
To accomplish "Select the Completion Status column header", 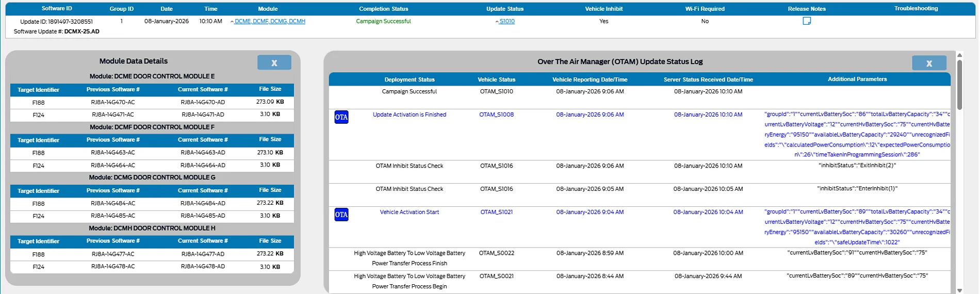I will click(x=383, y=9).
